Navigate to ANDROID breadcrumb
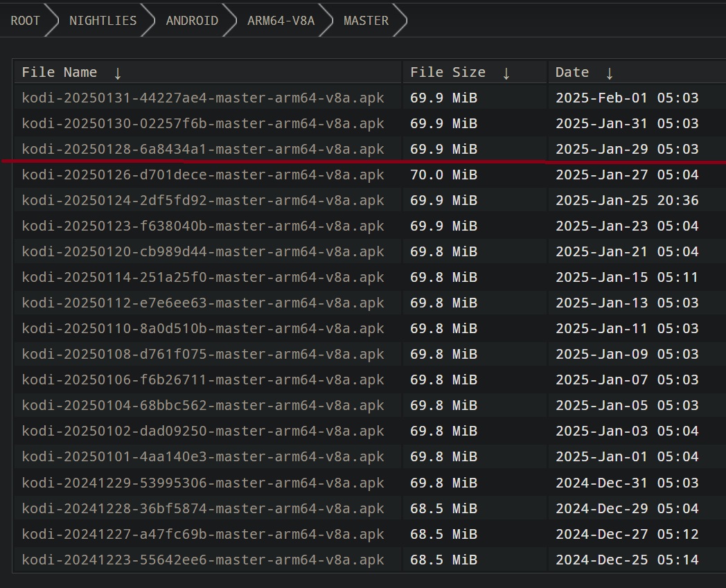726x588 pixels. tap(192, 21)
